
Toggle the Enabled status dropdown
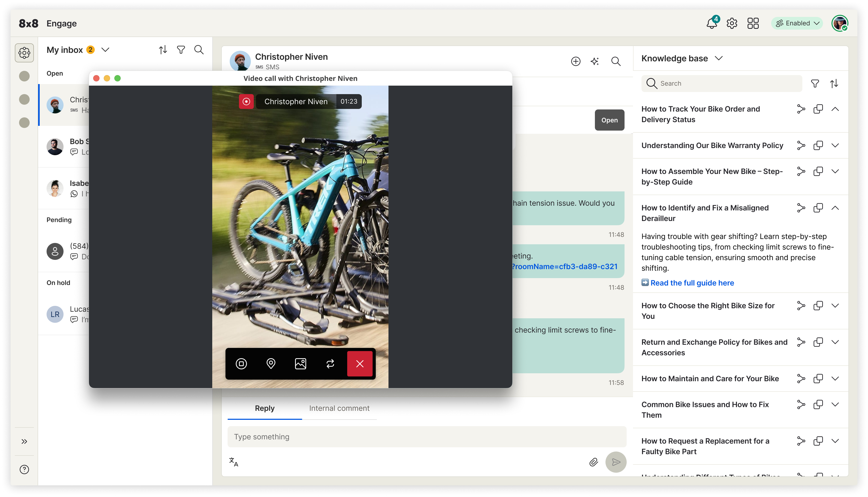coord(797,23)
